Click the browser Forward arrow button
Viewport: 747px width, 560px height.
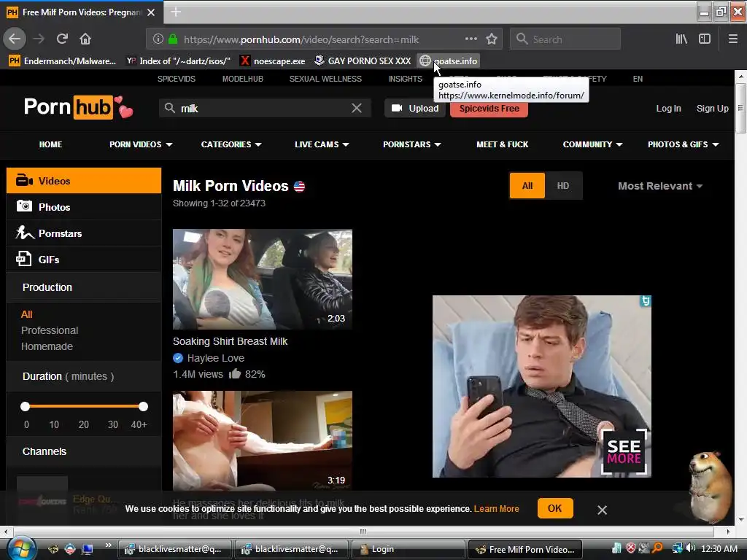[39, 39]
